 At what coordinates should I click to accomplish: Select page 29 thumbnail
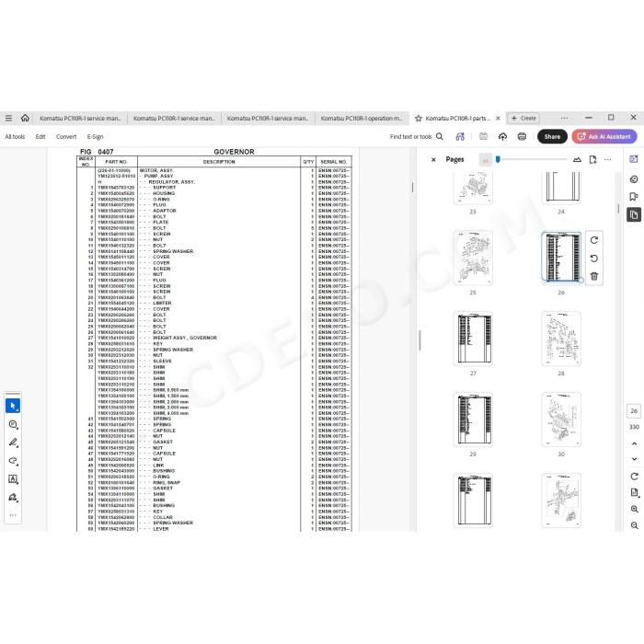473,420
